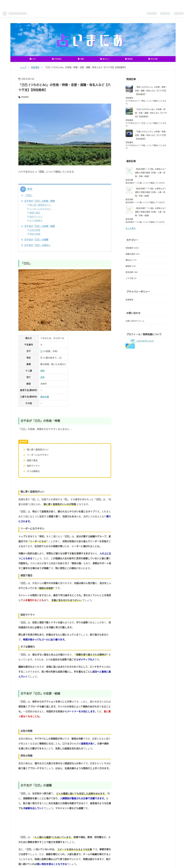The height and width of the screenshot is (868, 186).
Task: Open category 曜日占い (7)
Action: 131,260
